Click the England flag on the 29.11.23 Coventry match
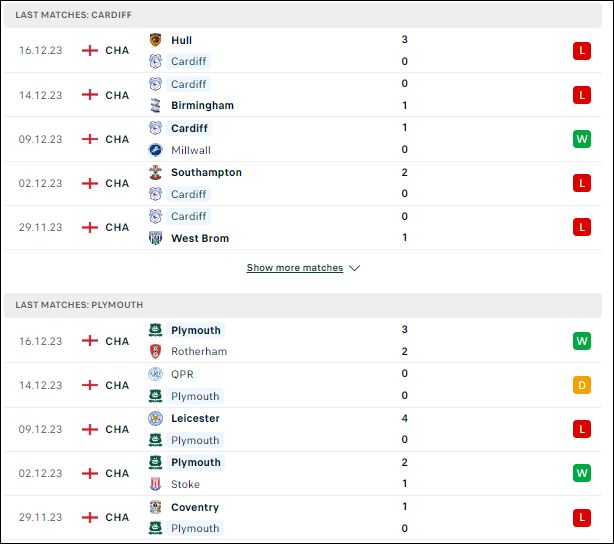The width and height of the screenshot is (614, 544). click(x=90, y=517)
